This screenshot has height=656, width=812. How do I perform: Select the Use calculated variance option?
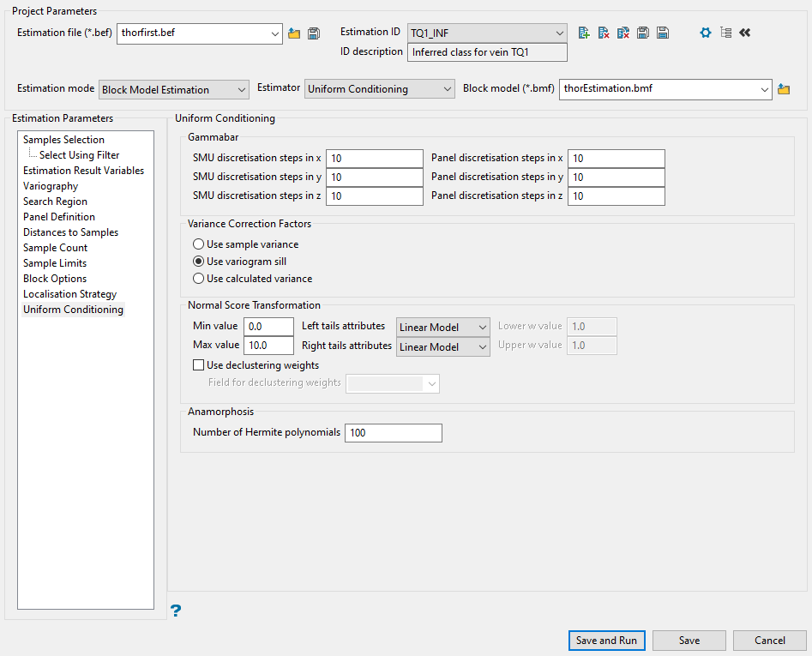(x=199, y=279)
